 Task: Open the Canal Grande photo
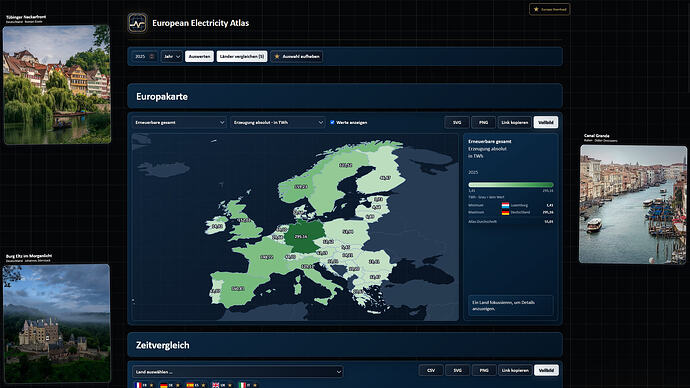coord(633,205)
